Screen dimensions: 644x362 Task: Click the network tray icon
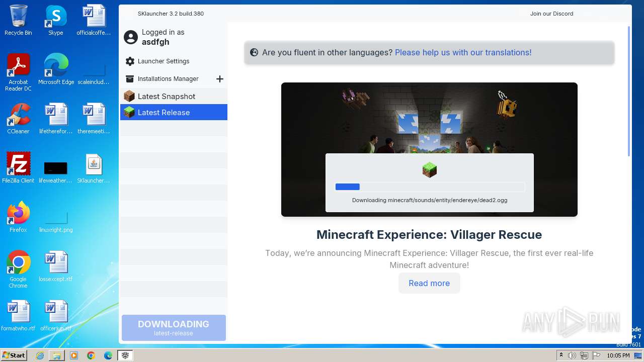pos(584,355)
